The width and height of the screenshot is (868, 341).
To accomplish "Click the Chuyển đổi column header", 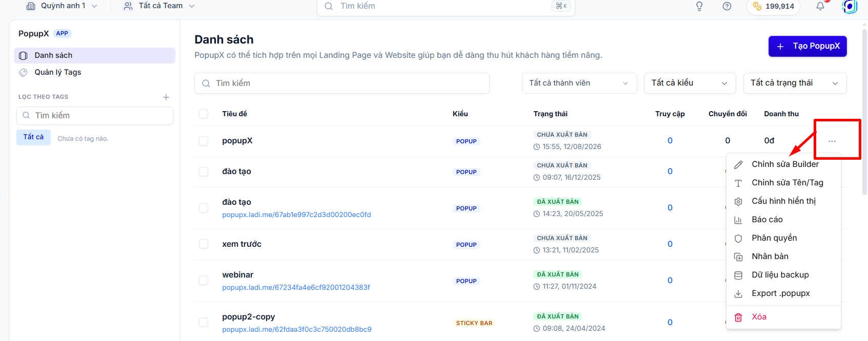I will click(728, 114).
